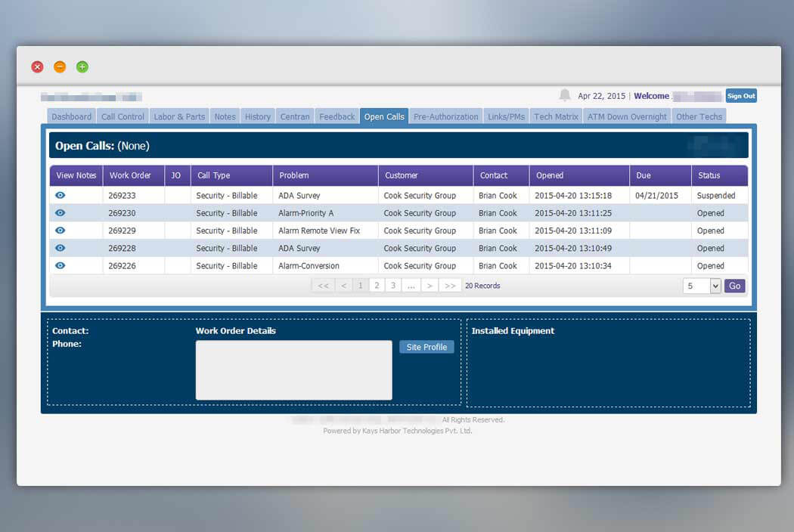The image size is (794, 532).
Task: Show notes for work order 269226
Action: tap(60, 266)
